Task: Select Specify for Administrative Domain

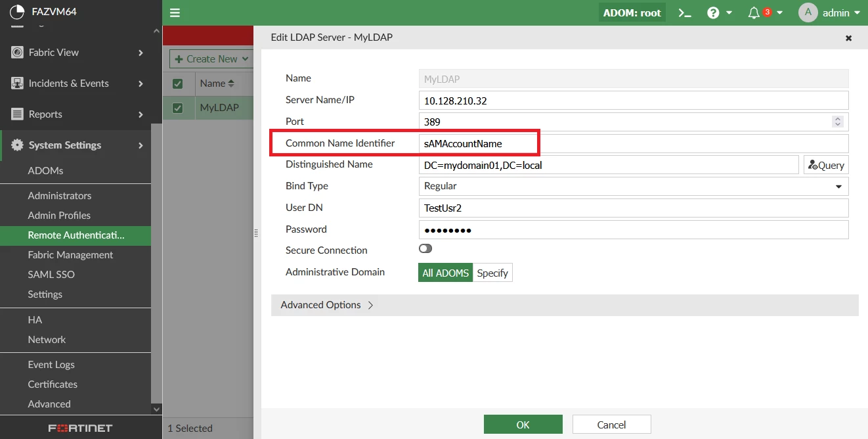Action: tap(492, 273)
